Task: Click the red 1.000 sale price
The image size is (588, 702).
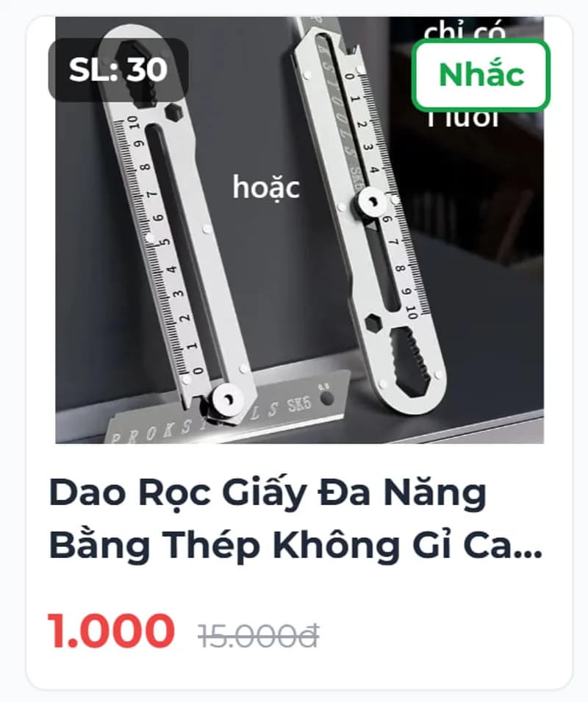Action: (x=111, y=631)
